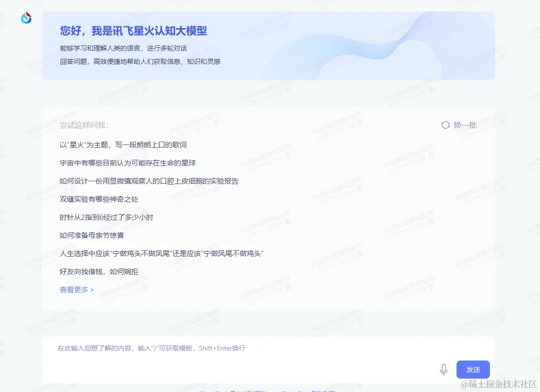Select the 鸡头凤尾 life choice prompt

pyautogui.click(x=161, y=253)
